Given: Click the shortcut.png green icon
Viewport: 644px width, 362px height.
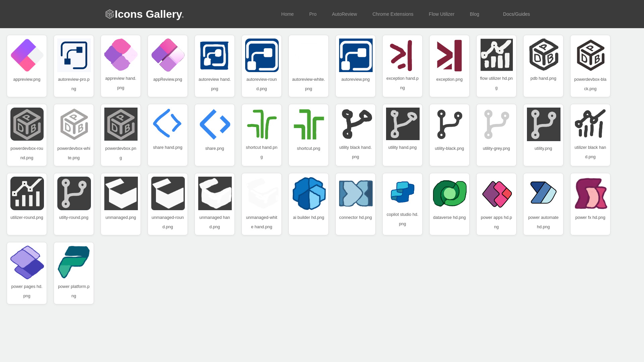Looking at the screenshot, I should 309,124.
